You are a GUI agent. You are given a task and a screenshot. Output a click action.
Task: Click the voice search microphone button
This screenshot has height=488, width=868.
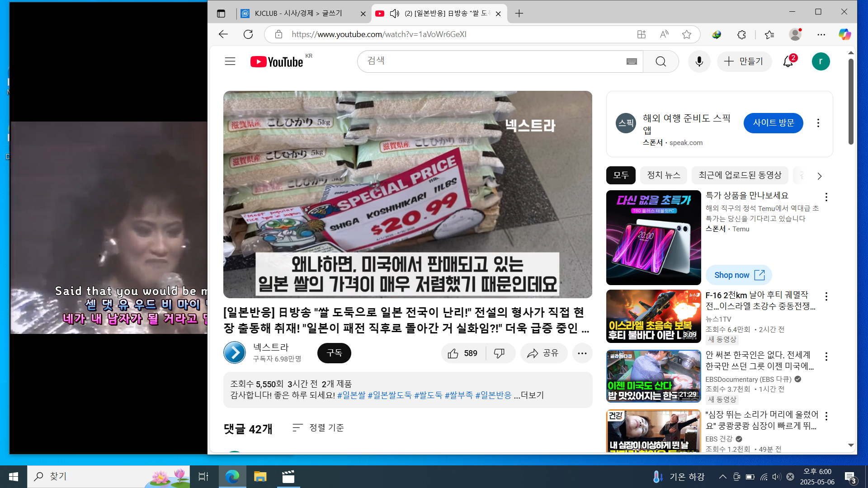(x=699, y=61)
